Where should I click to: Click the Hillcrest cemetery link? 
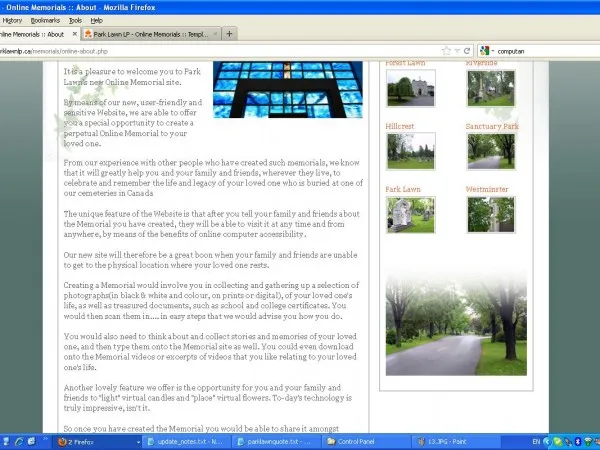tap(401, 127)
